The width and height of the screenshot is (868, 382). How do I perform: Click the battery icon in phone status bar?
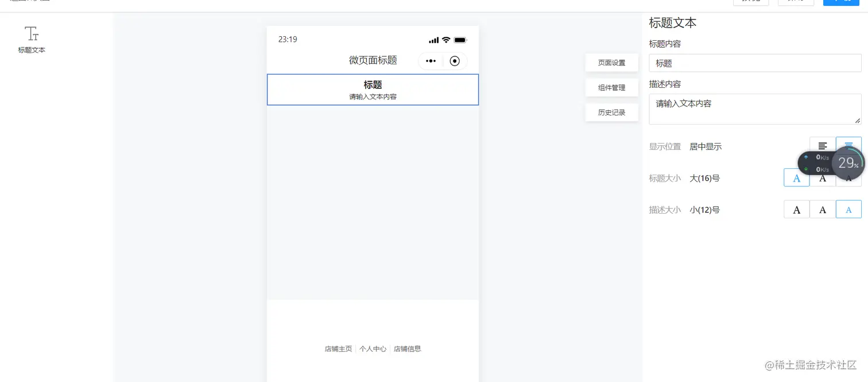[x=460, y=40]
